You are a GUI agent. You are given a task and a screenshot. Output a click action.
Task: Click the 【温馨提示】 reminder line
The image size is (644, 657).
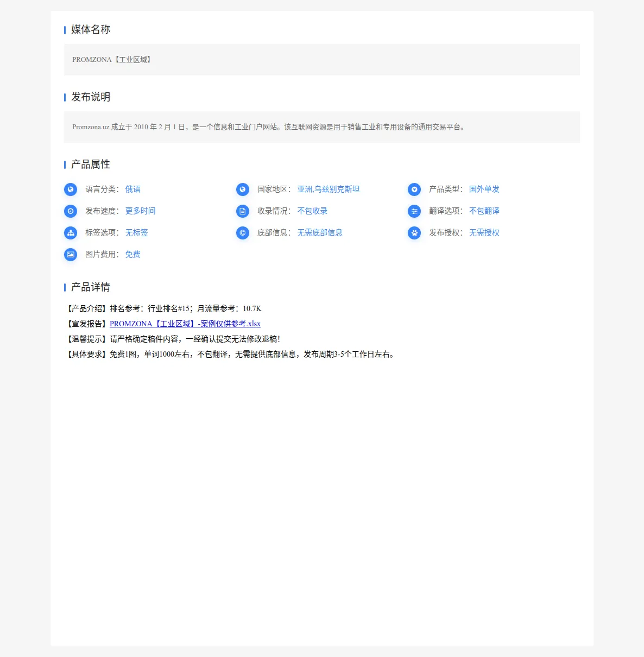(x=173, y=339)
